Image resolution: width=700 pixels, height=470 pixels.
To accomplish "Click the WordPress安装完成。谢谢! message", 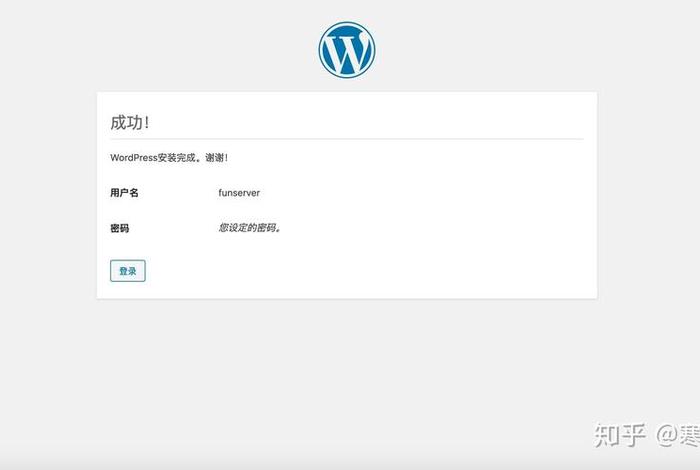I will click(x=169, y=158).
